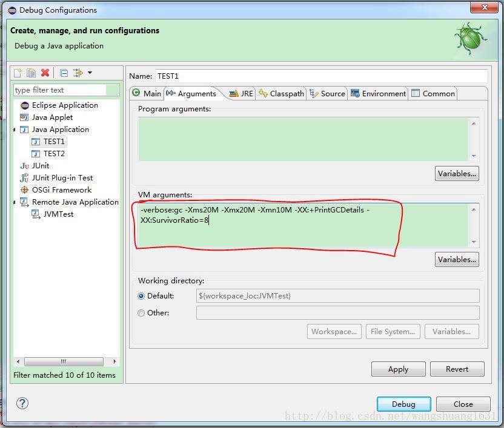
Task: Click the Close button
Action: click(x=463, y=404)
